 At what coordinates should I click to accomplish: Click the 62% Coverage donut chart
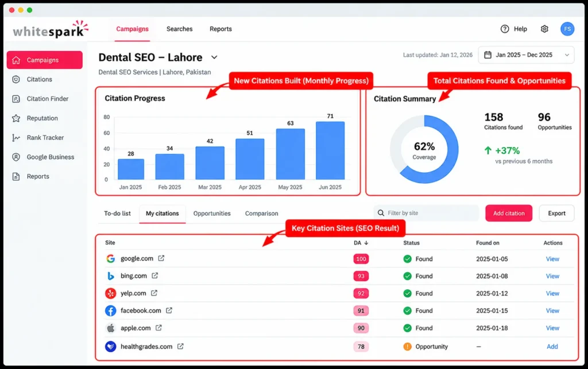coord(424,149)
